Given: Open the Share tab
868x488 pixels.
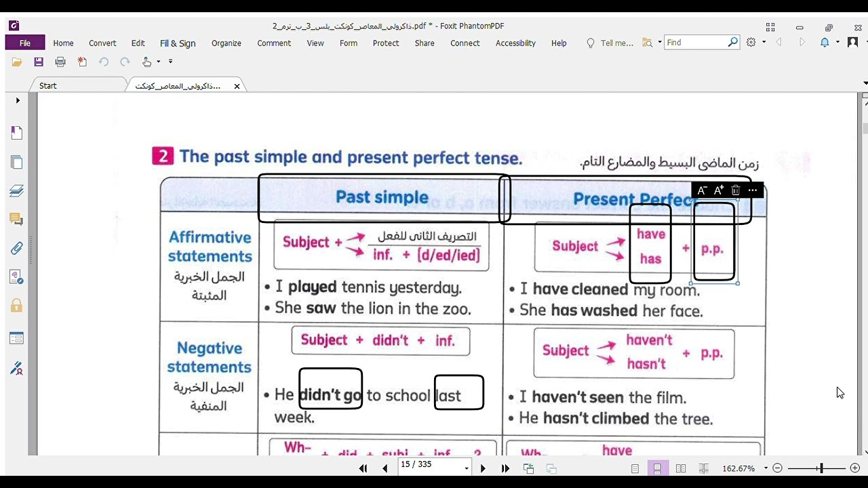Looking at the screenshot, I should pyautogui.click(x=425, y=43).
